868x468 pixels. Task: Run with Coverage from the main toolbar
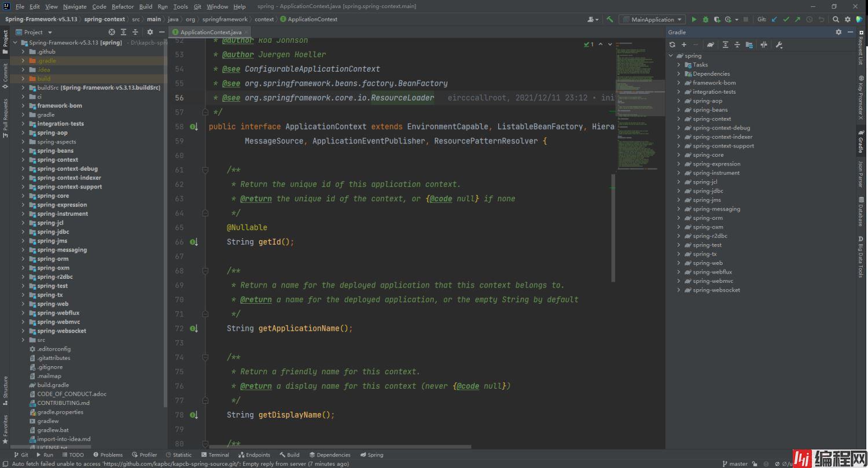point(716,19)
